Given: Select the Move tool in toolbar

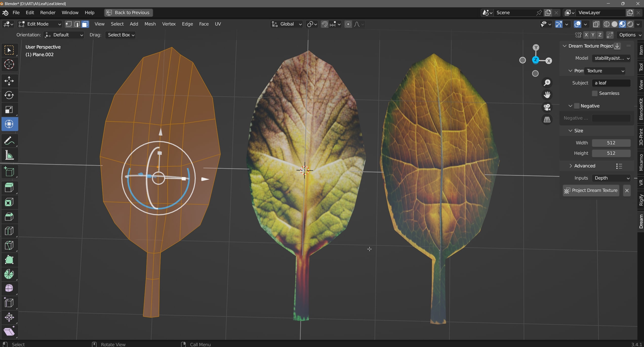Looking at the screenshot, I should [9, 81].
